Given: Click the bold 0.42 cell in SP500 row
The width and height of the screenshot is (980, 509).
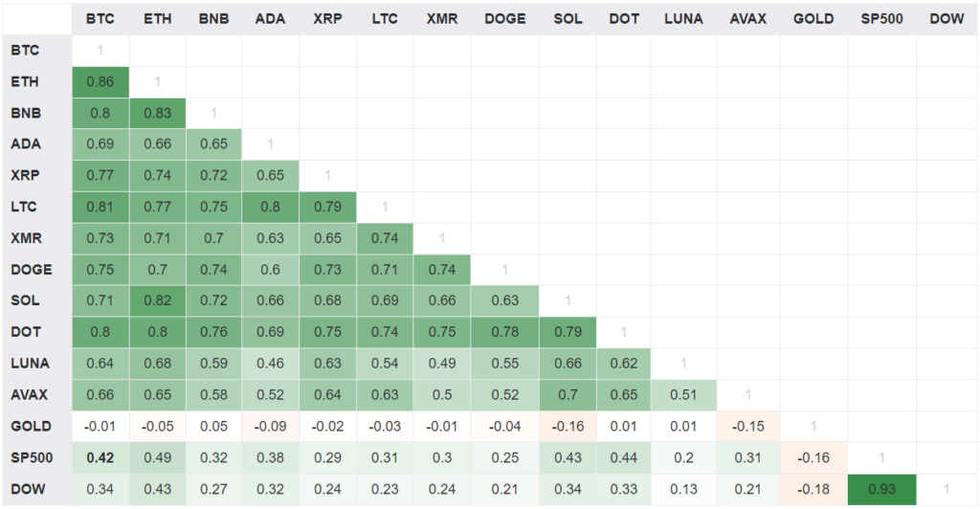Looking at the screenshot, I should [100, 457].
